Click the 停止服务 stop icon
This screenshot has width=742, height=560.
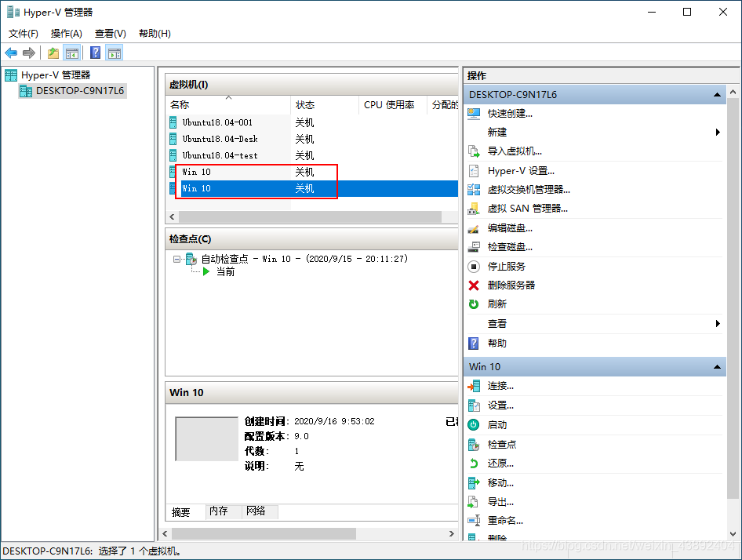474,267
